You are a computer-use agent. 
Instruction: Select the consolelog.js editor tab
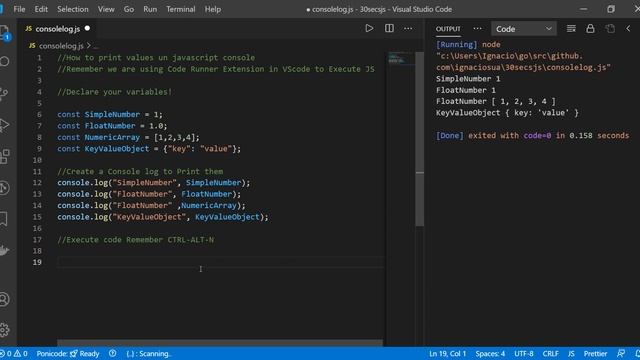click(58, 29)
